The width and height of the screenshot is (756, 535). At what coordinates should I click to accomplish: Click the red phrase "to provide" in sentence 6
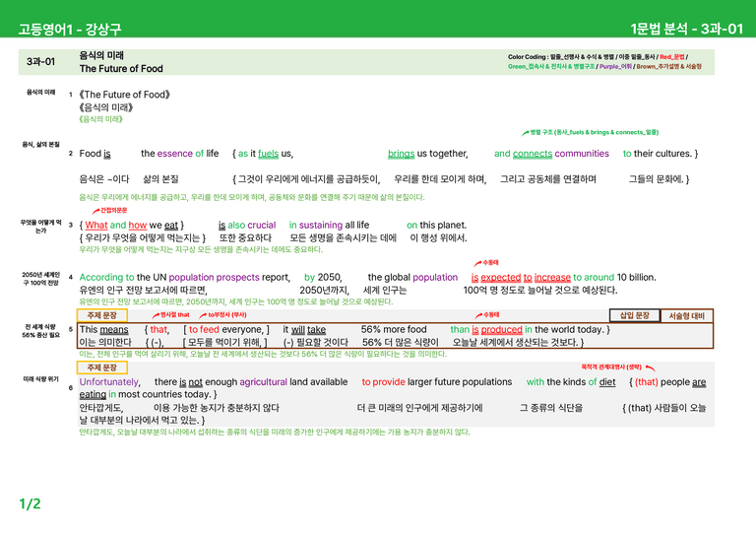[383, 382]
